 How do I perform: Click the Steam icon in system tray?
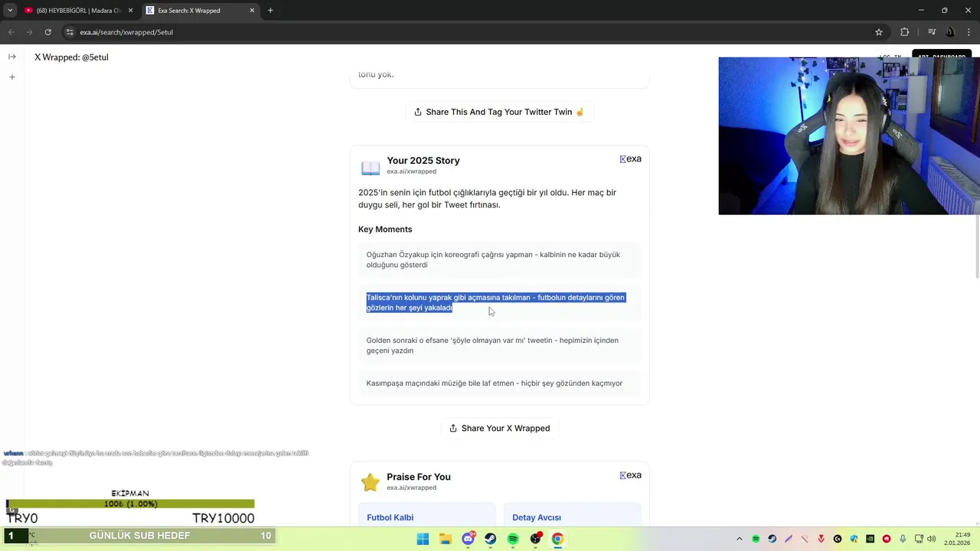click(772, 539)
